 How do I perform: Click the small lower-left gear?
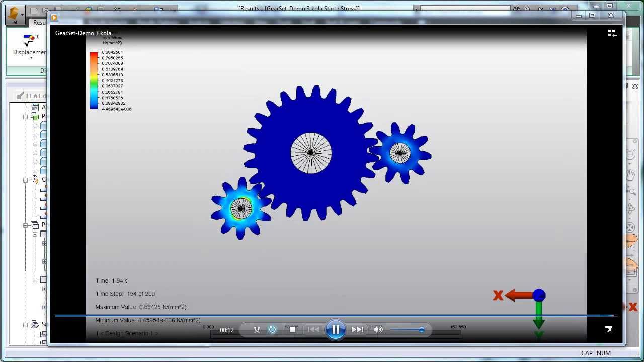(241, 208)
